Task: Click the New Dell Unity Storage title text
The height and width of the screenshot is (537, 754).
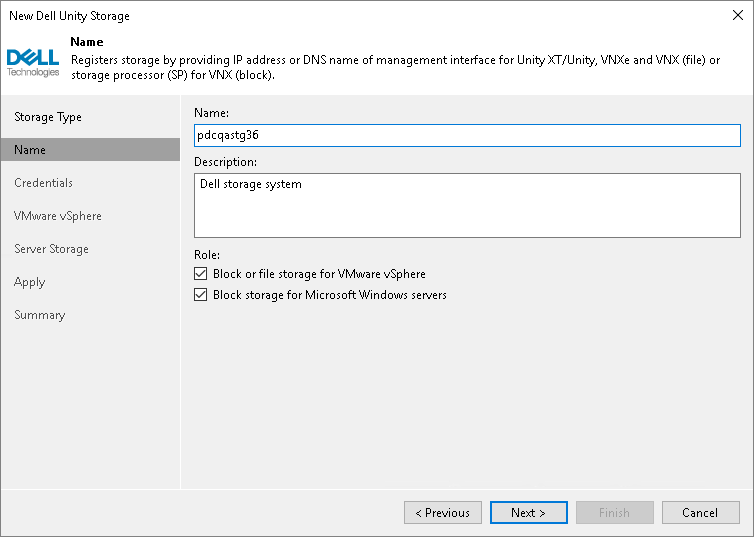Action: pyautogui.click(x=69, y=16)
